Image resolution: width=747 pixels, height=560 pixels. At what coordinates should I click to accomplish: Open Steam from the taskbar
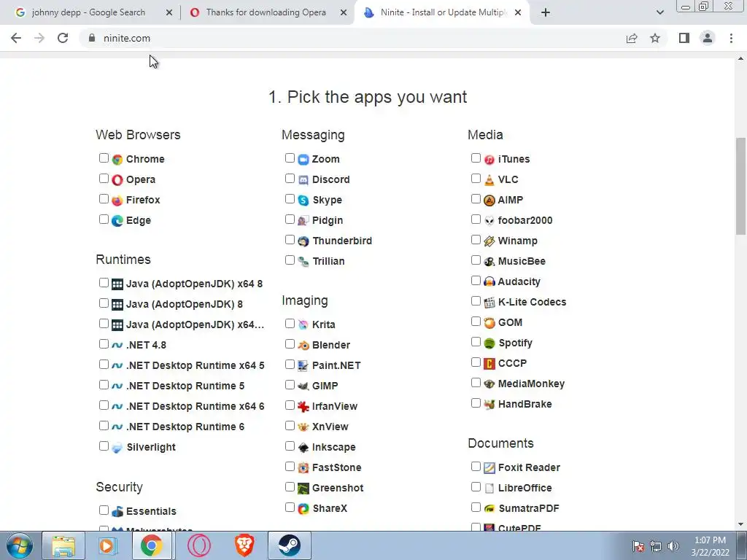[x=289, y=545]
